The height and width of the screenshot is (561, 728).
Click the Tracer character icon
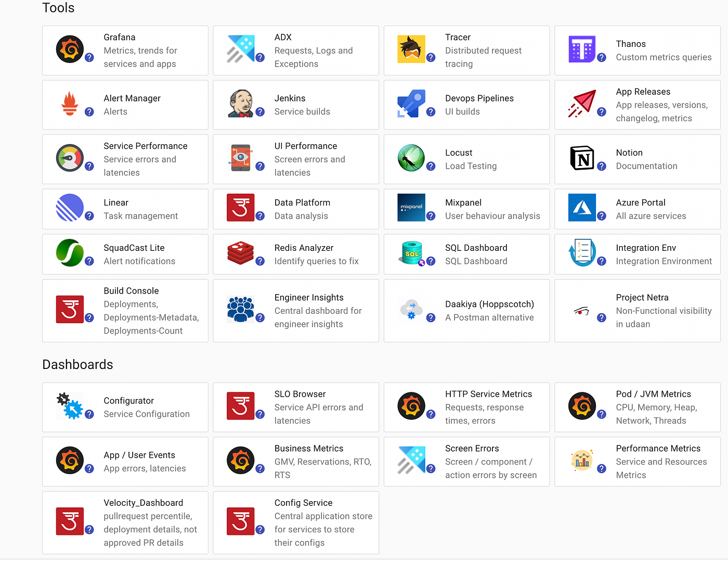(411, 49)
